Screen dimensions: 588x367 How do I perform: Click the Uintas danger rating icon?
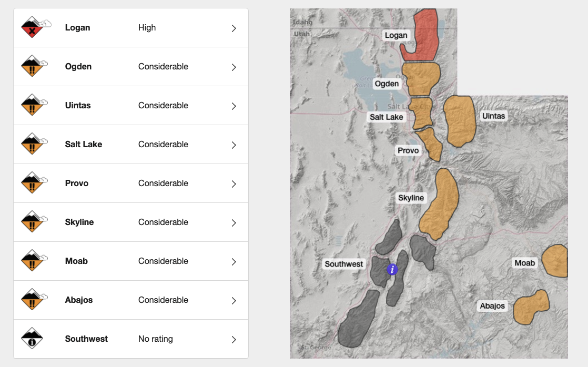tap(33, 106)
